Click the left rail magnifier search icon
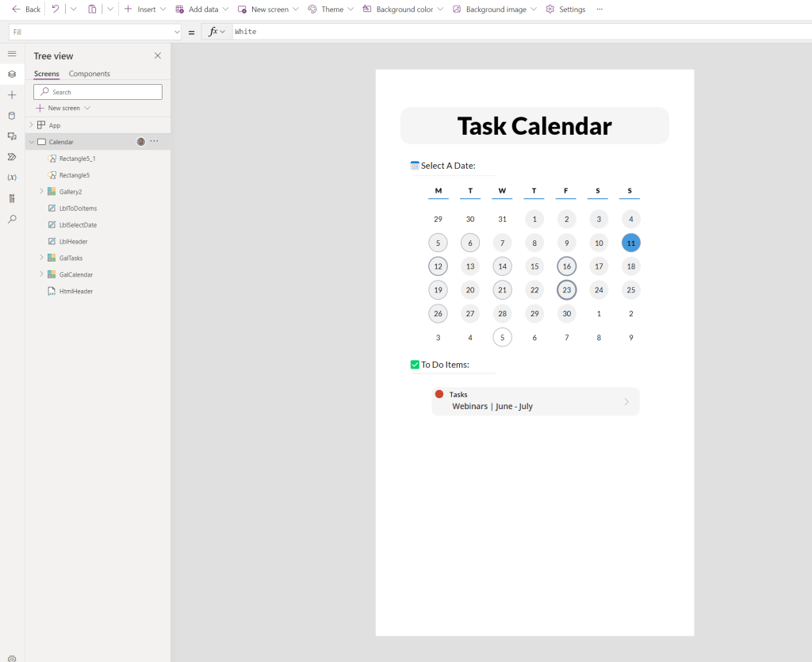Image resolution: width=812 pixels, height=662 pixels. 12,219
